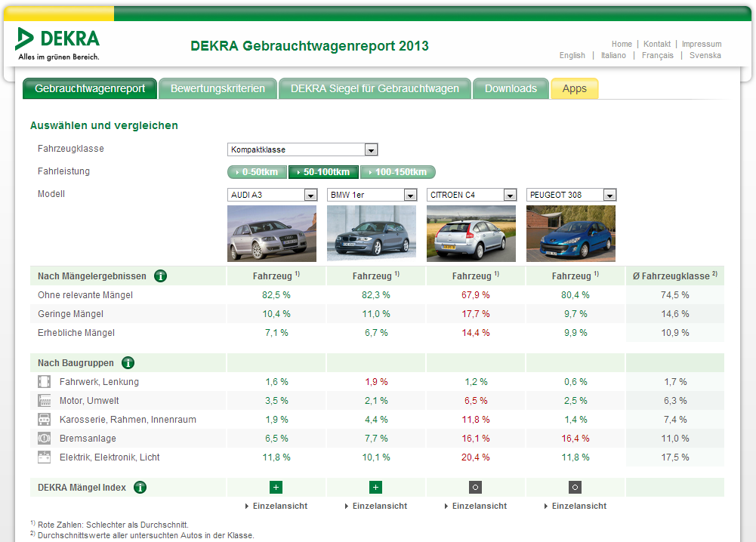This screenshot has height=542, width=756.
Task: Click the Geringe Mängel row label
Action: (x=70, y=313)
